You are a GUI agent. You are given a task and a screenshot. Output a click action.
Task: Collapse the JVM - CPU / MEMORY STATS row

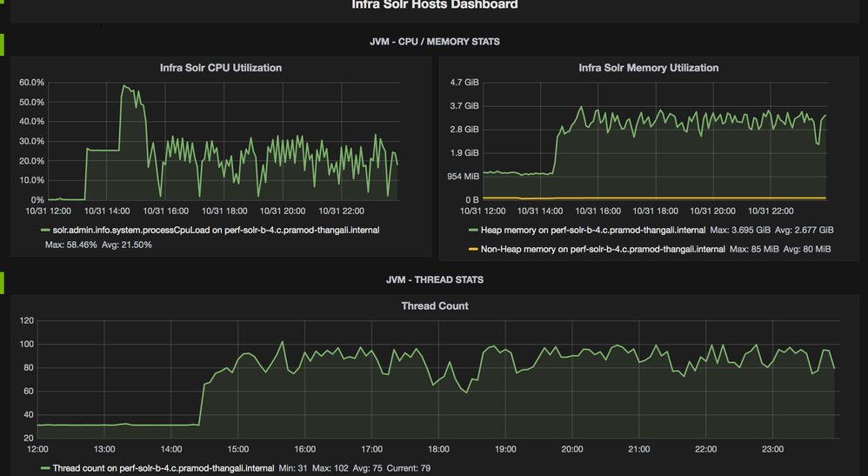coord(435,42)
